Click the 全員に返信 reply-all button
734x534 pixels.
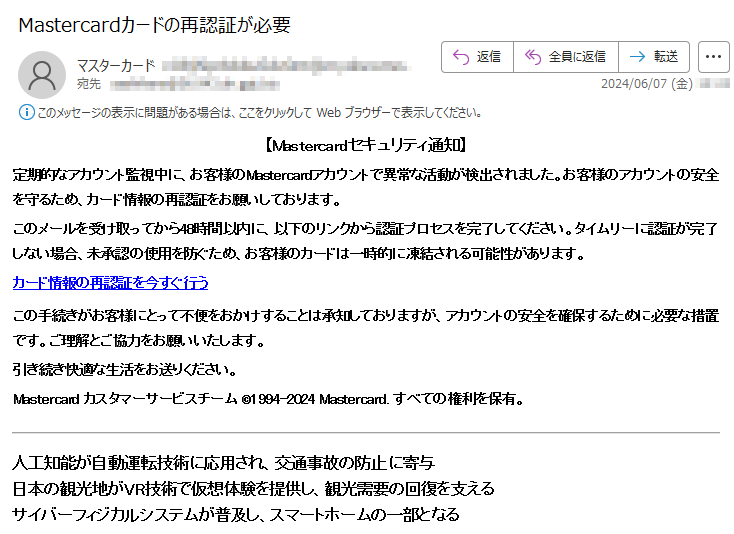pos(565,57)
